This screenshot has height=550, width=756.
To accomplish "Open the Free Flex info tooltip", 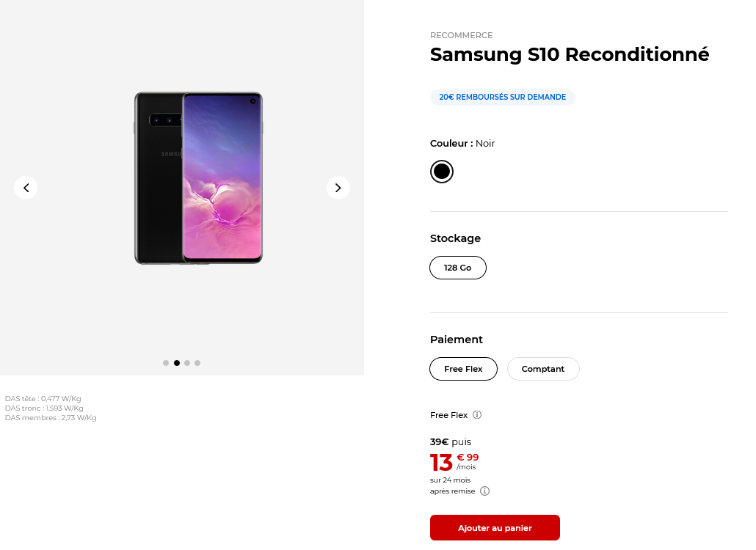I will click(477, 415).
